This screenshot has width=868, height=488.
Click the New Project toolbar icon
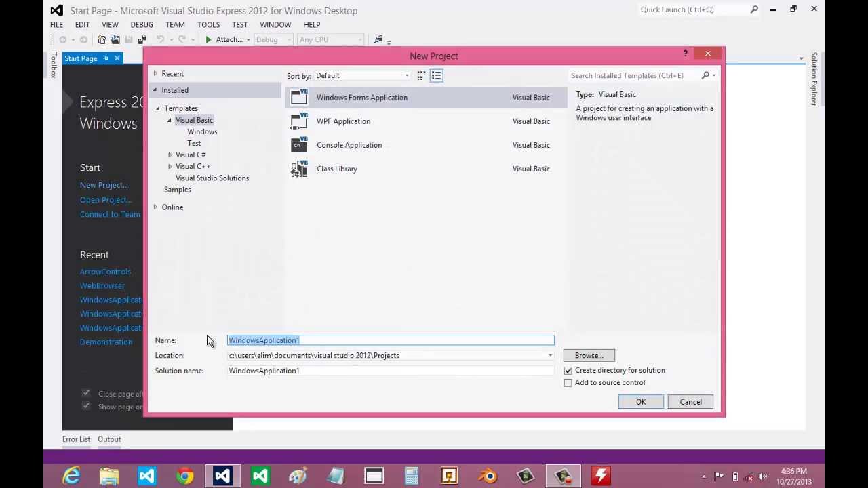point(102,39)
